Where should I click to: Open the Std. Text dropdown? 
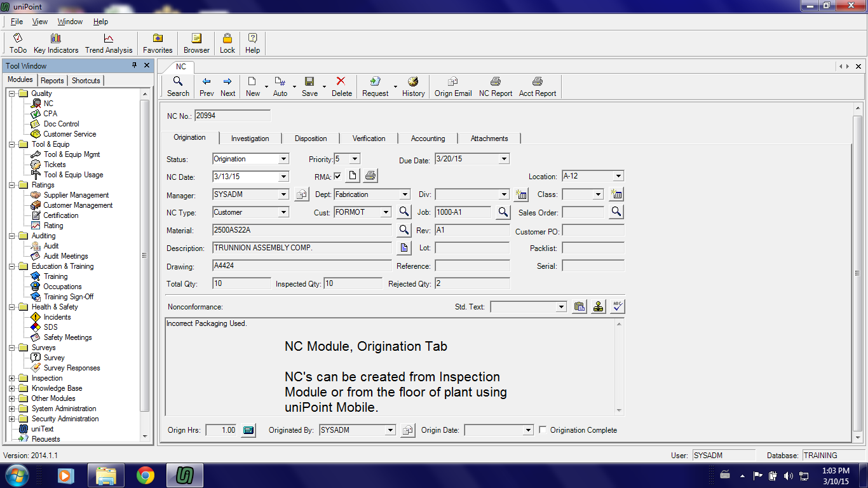coord(561,307)
